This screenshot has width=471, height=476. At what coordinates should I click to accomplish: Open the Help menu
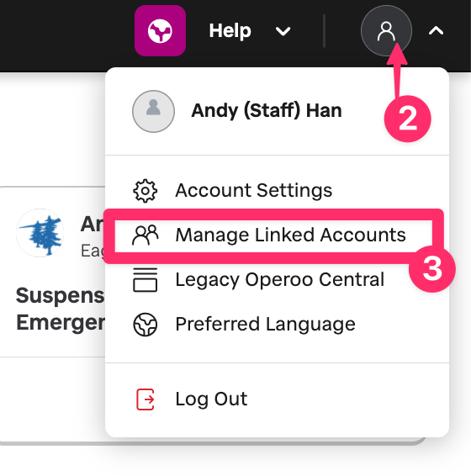(x=230, y=31)
